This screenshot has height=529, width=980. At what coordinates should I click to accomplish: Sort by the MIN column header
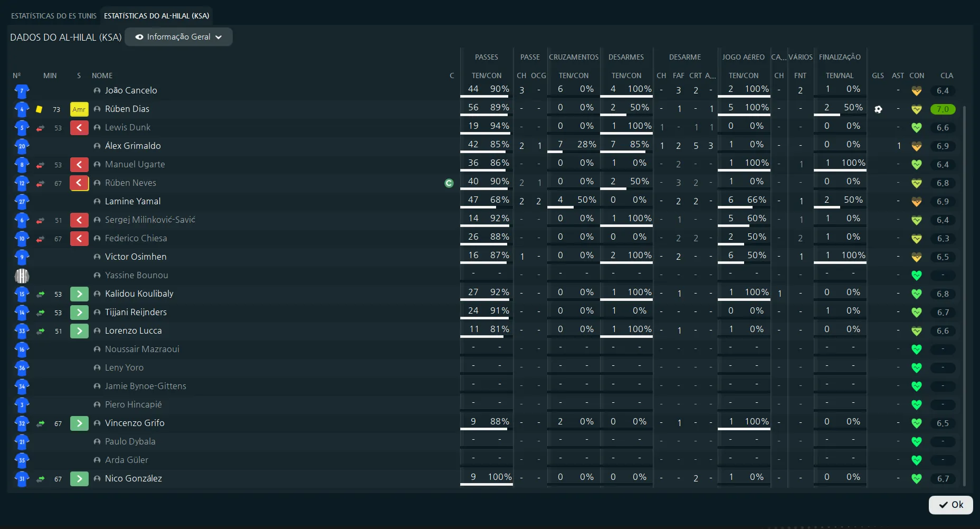pyautogui.click(x=50, y=75)
